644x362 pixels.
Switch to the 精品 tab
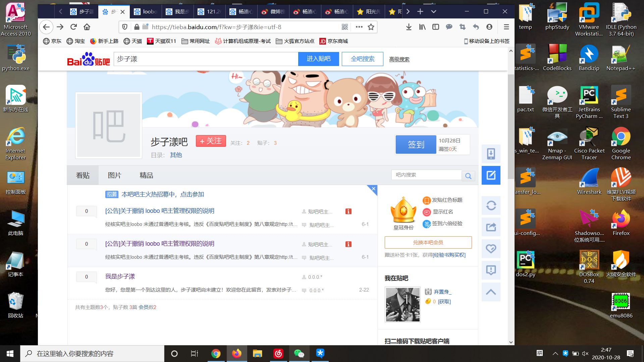[x=146, y=175]
